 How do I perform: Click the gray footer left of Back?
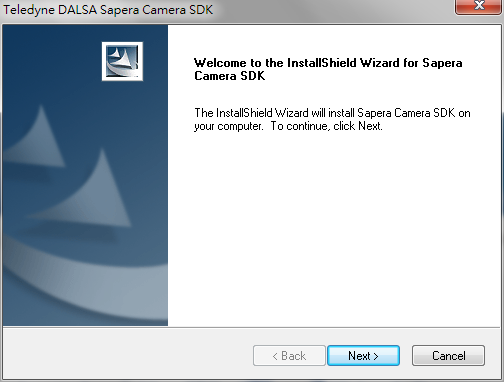(127, 355)
